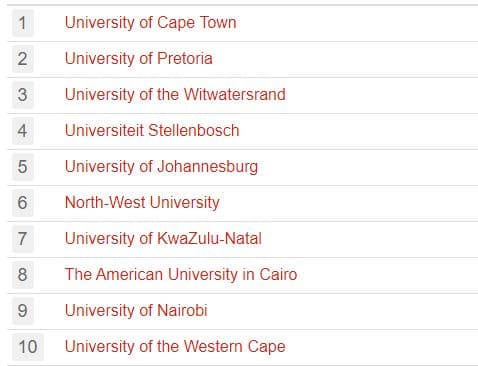Click rank badge number 1
Viewport: 478px width, 366px height.
(x=23, y=23)
